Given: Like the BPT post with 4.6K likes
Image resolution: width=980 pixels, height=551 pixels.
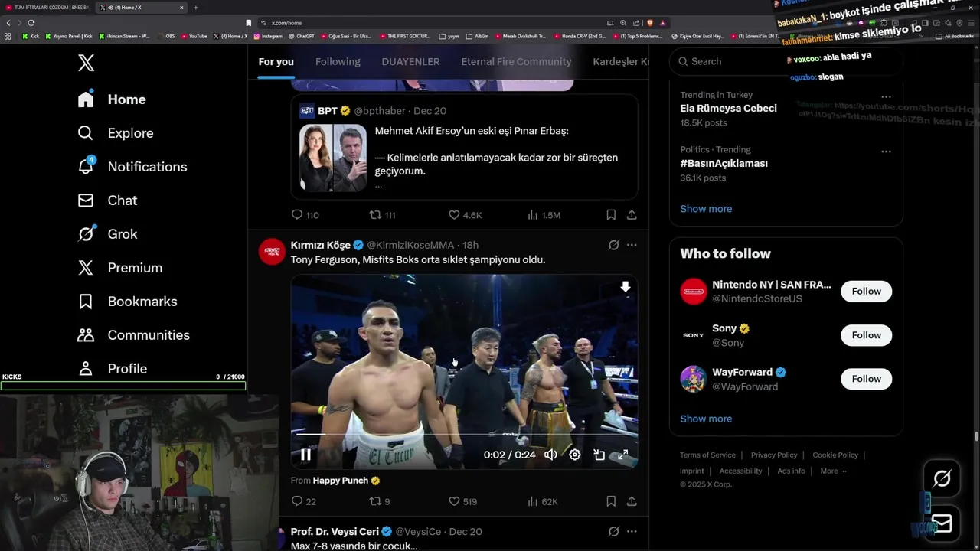Looking at the screenshot, I should coord(465,215).
